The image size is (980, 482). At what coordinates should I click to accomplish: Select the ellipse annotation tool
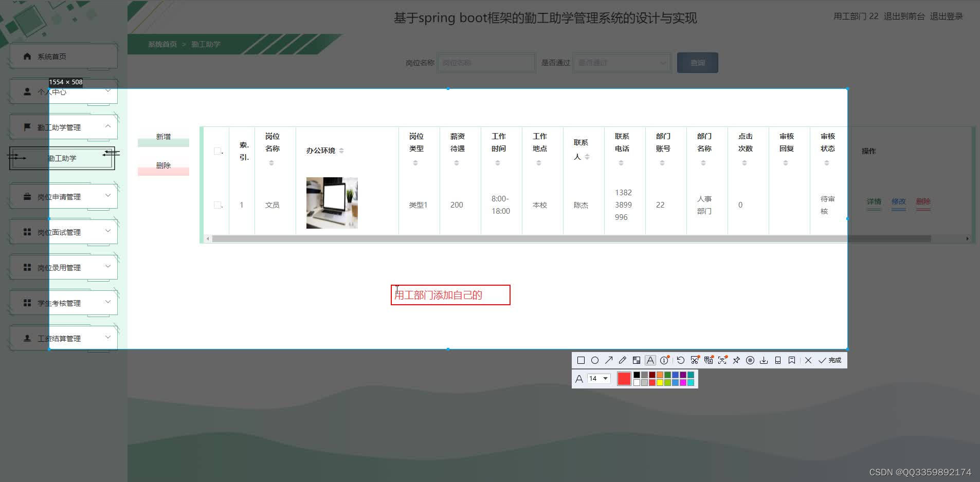pos(595,360)
